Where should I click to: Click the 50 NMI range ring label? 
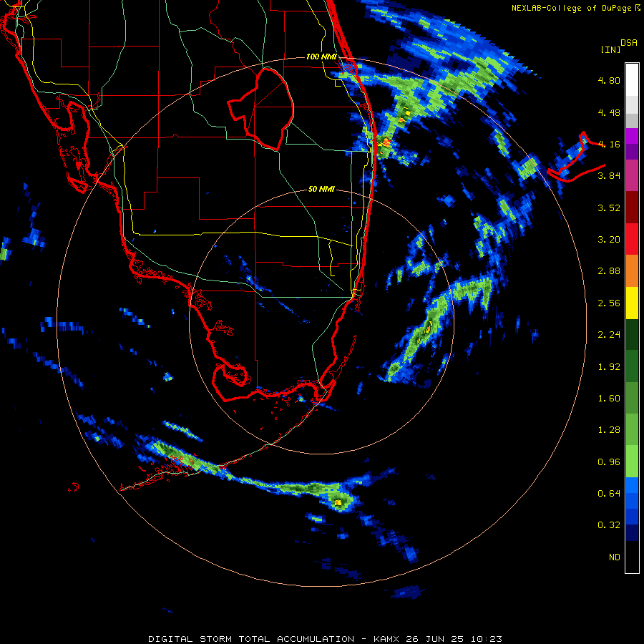point(321,189)
